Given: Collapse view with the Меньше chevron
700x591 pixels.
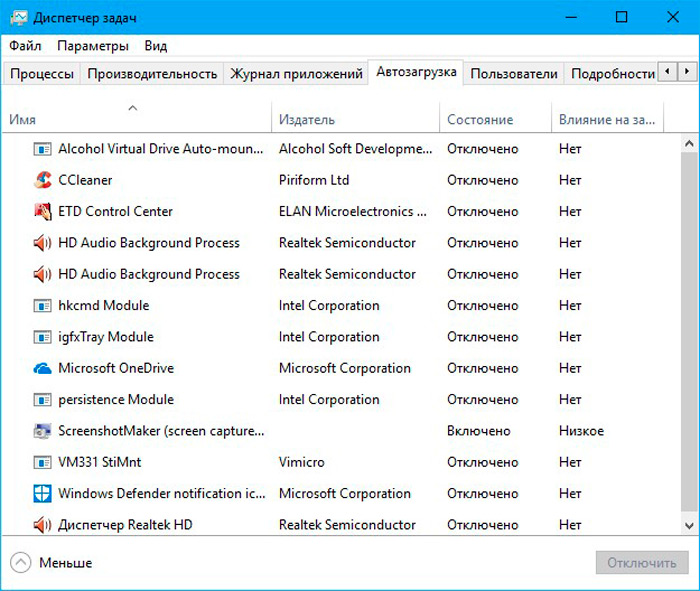Looking at the screenshot, I should (20, 562).
